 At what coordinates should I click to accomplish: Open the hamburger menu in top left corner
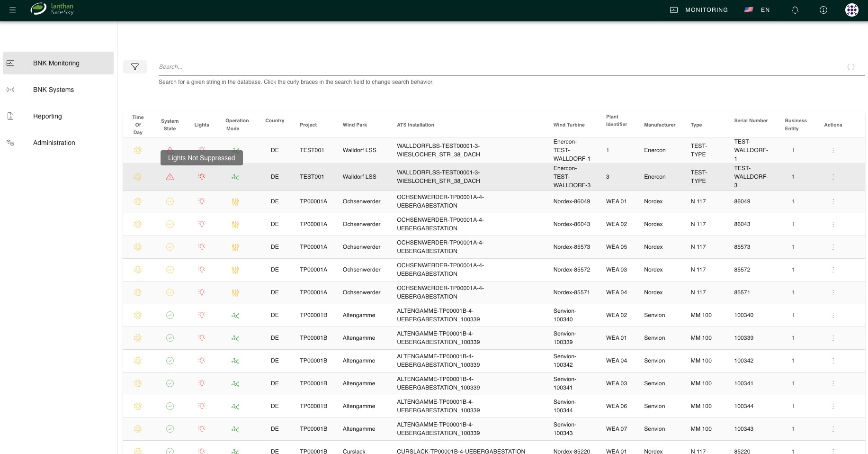coord(13,10)
